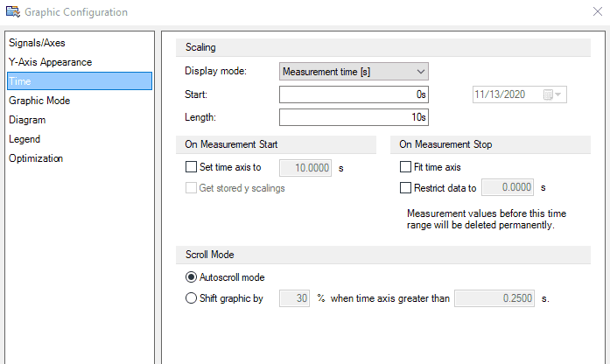
Task: Enable 'Set time axis to' checkbox
Action: (x=192, y=167)
